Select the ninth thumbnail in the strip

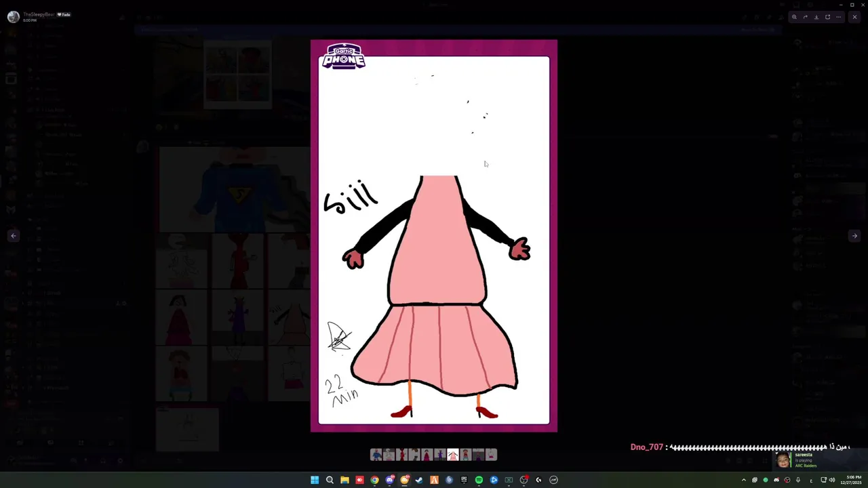478,455
